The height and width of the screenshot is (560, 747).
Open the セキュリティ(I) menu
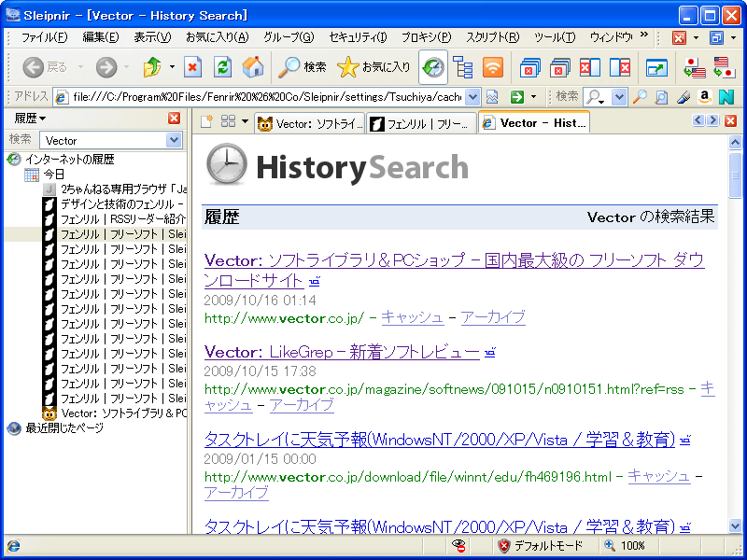[x=358, y=37]
